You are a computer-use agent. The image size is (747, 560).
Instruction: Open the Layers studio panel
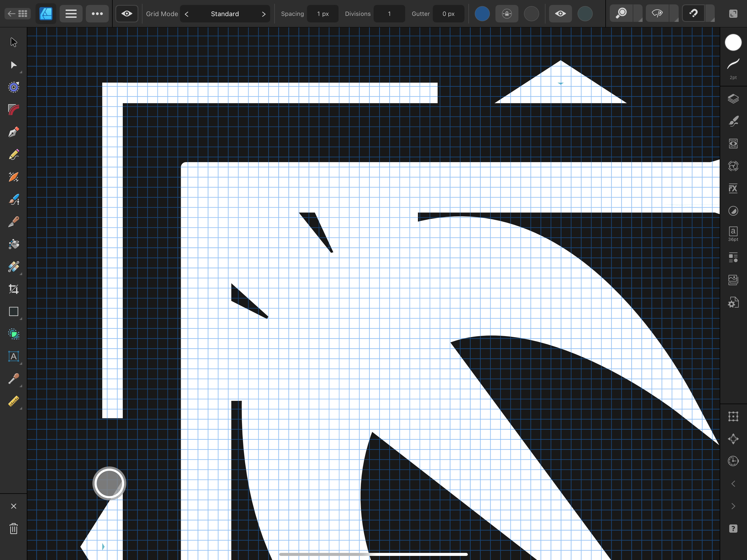[733, 99]
